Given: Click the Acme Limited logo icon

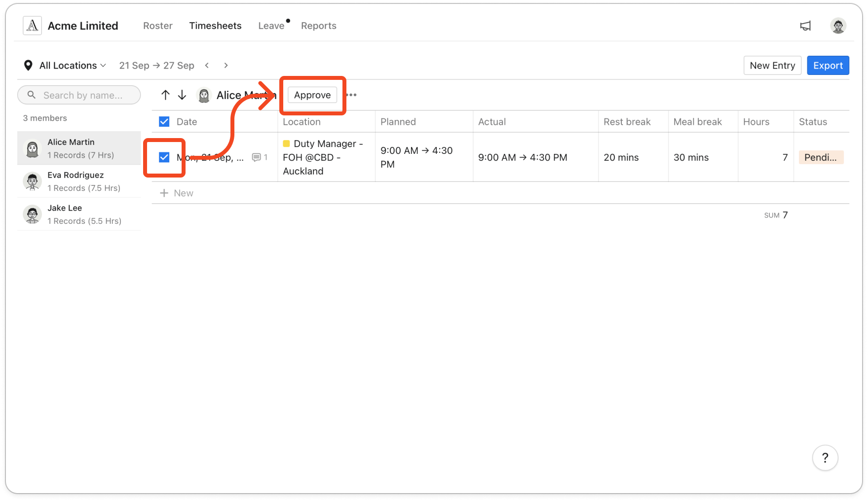Looking at the screenshot, I should (x=32, y=26).
